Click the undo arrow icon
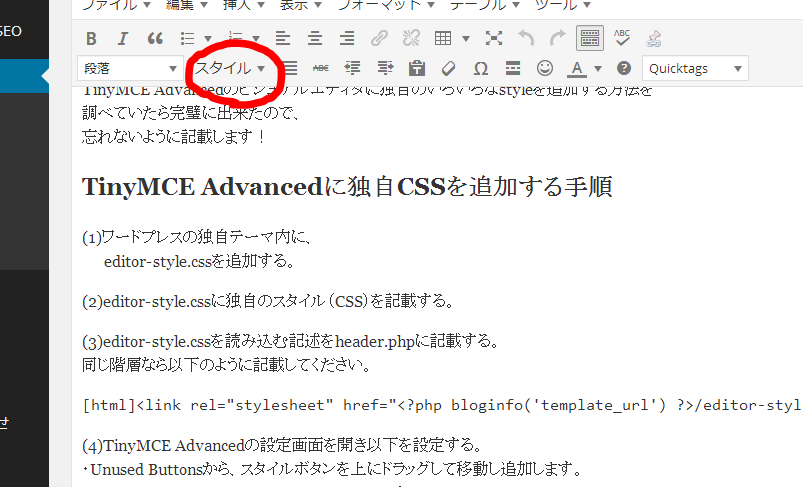This screenshot has height=487, width=803. pos(526,38)
